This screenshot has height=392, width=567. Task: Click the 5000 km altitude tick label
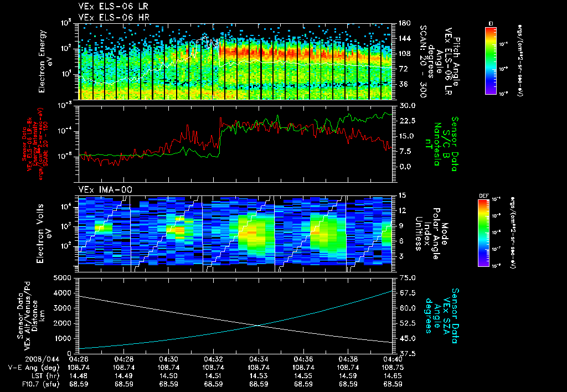pos(62,278)
